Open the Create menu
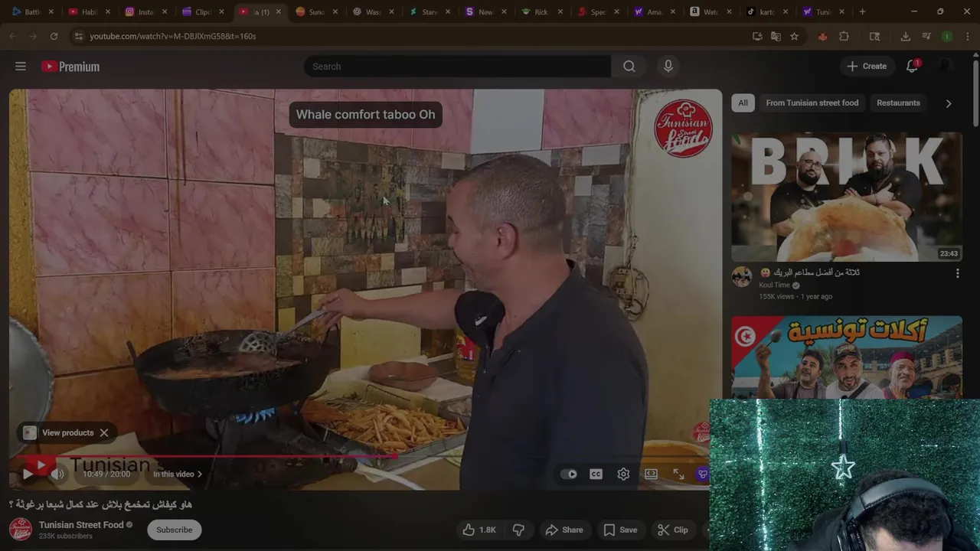The height and width of the screenshot is (551, 980). [x=866, y=67]
